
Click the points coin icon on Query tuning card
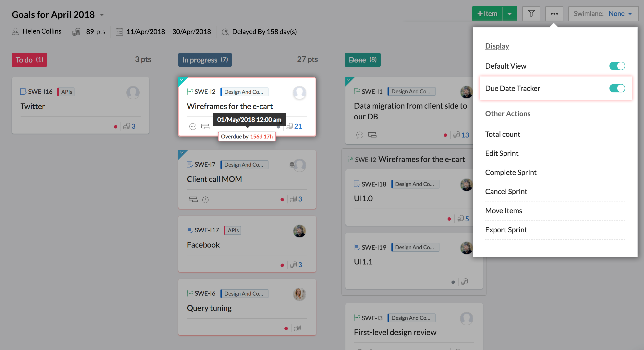(297, 328)
